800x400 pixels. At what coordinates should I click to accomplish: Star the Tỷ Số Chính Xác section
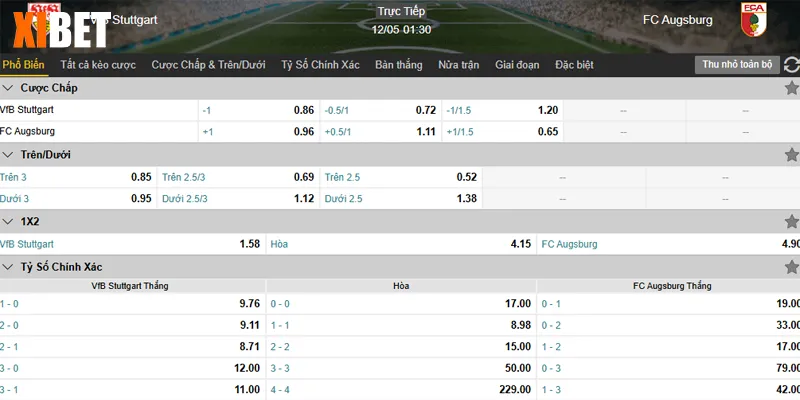[x=792, y=267]
